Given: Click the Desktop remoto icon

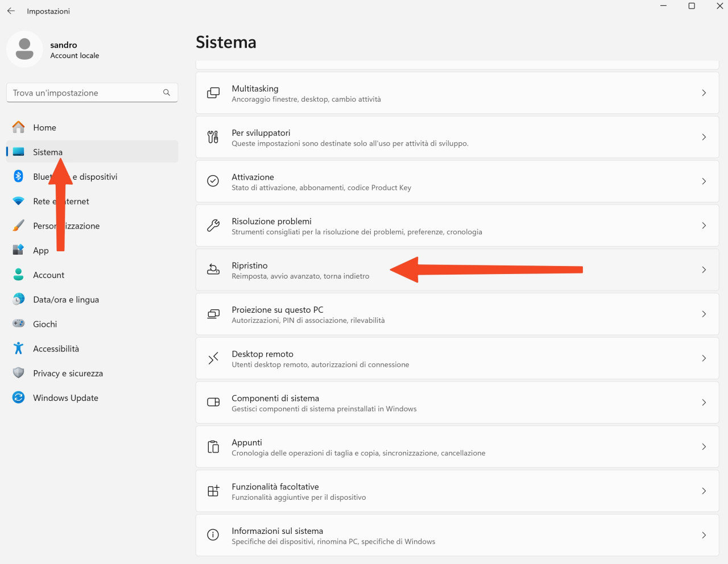Looking at the screenshot, I should coord(213,358).
